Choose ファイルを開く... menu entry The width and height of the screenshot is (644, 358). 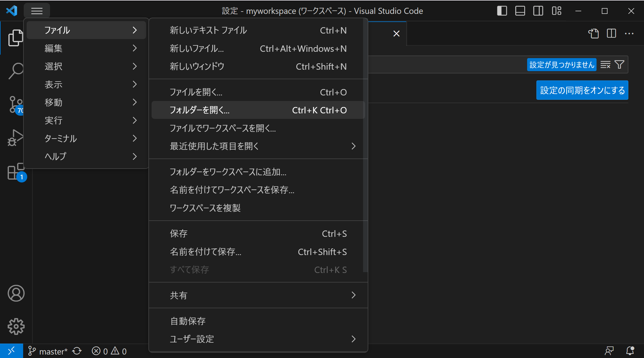[x=258, y=92]
